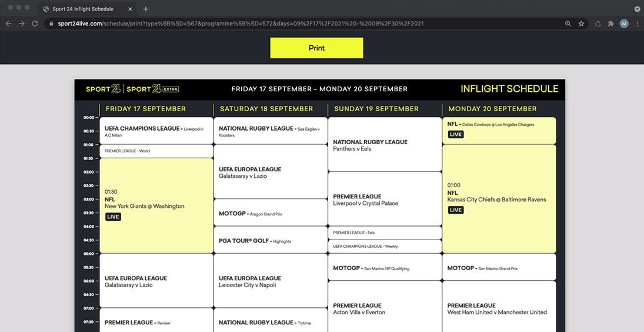Click the MONDAY 20 SEPTEMBER column header

tap(492, 109)
